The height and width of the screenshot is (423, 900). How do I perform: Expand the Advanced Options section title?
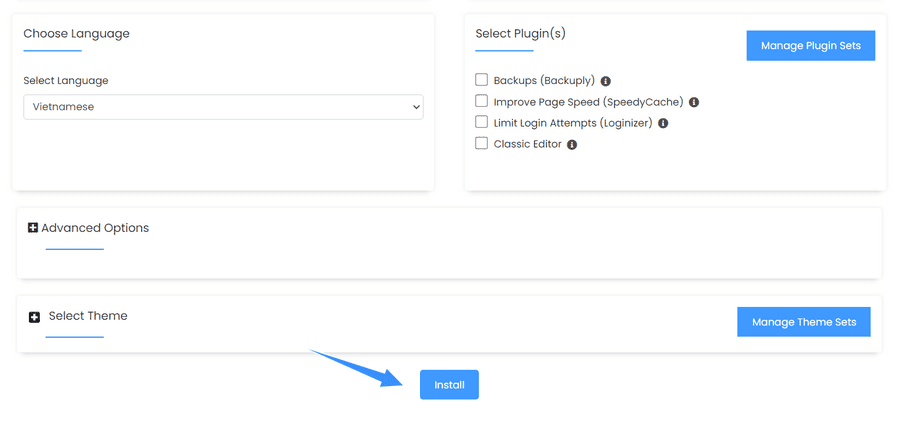tap(95, 228)
